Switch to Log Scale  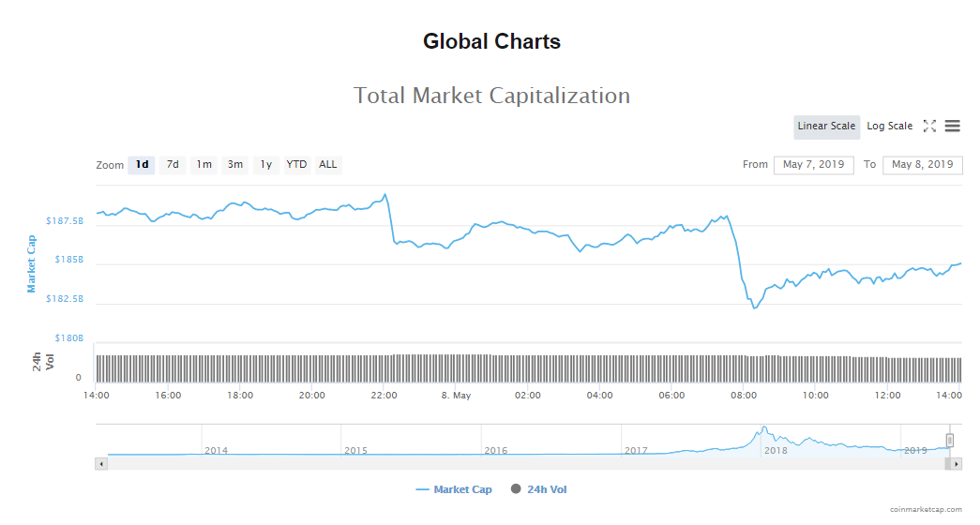[889, 127]
